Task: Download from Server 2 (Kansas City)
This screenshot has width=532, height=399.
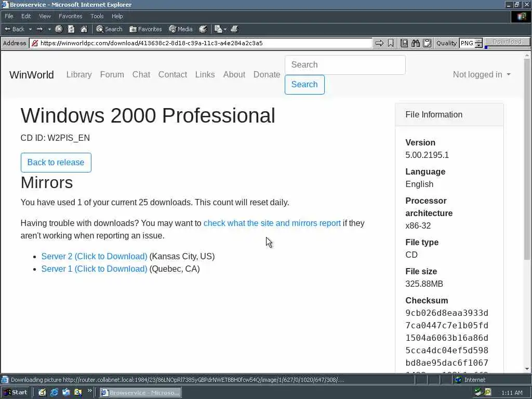Action: [95, 257]
